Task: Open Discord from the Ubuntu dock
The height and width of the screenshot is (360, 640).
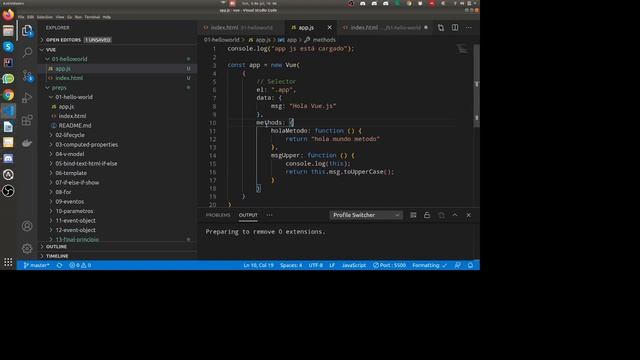Action: click(8, 158)
